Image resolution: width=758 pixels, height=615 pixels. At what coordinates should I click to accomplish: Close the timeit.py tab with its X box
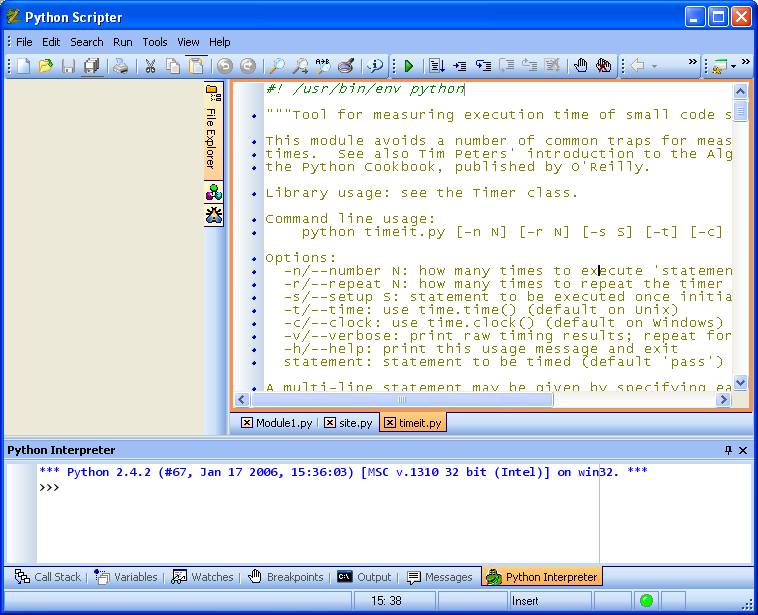[390, 423]
